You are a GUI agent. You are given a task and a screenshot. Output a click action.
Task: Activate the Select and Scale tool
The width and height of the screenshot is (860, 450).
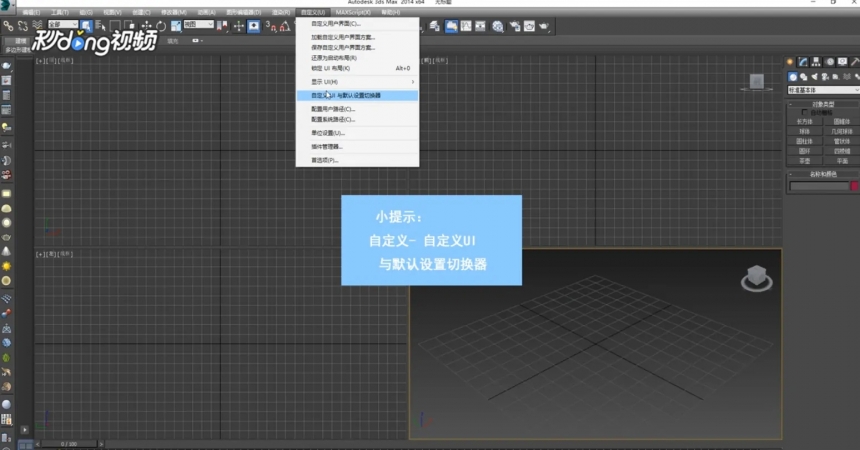pyautogui.click(x=176, y=26)
